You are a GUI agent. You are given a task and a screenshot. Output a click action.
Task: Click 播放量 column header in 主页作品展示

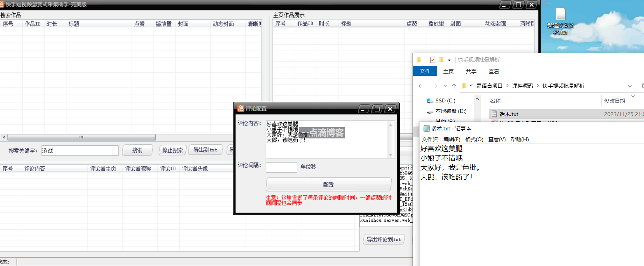436,23
